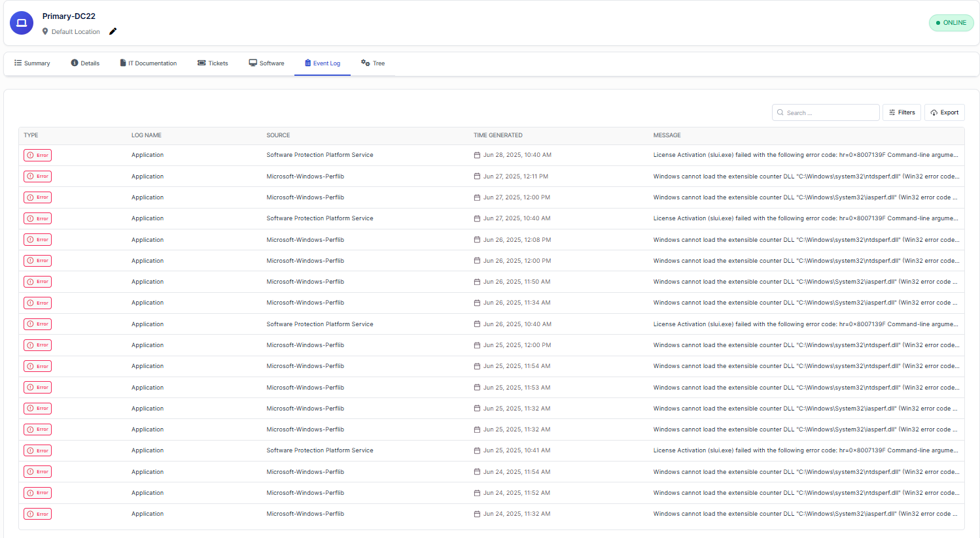Click Error badge for Jun 25, 11:53 AM
This screenshot has width=980, height=538.
[x=37, y=388]
